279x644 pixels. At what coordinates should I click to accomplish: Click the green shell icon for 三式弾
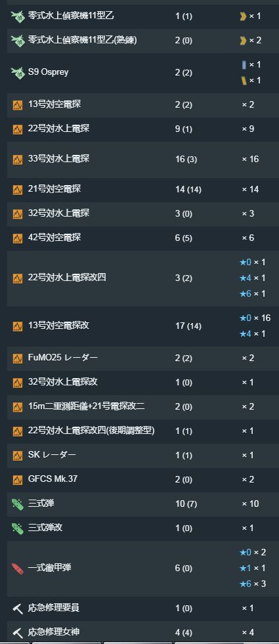coord(18,504)
